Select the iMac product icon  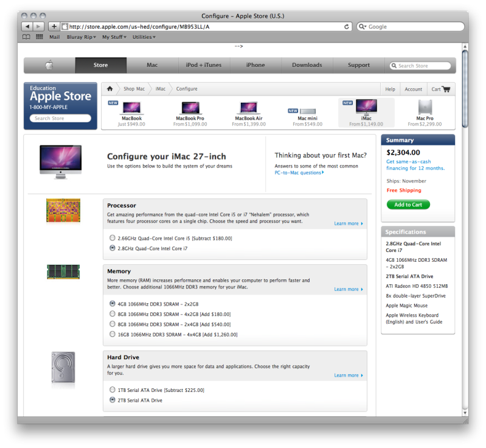366,107
